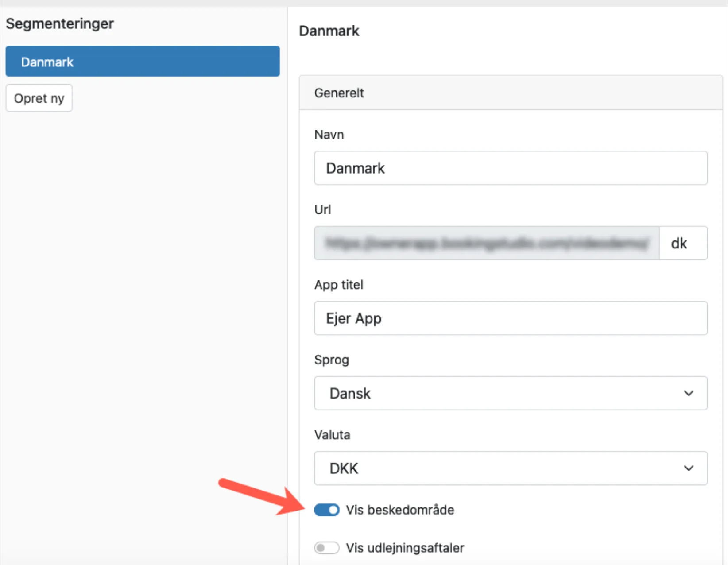Viewport: 728px width, 565px height.
Task: Focus the Navn text field
Action: click(510, 168)
